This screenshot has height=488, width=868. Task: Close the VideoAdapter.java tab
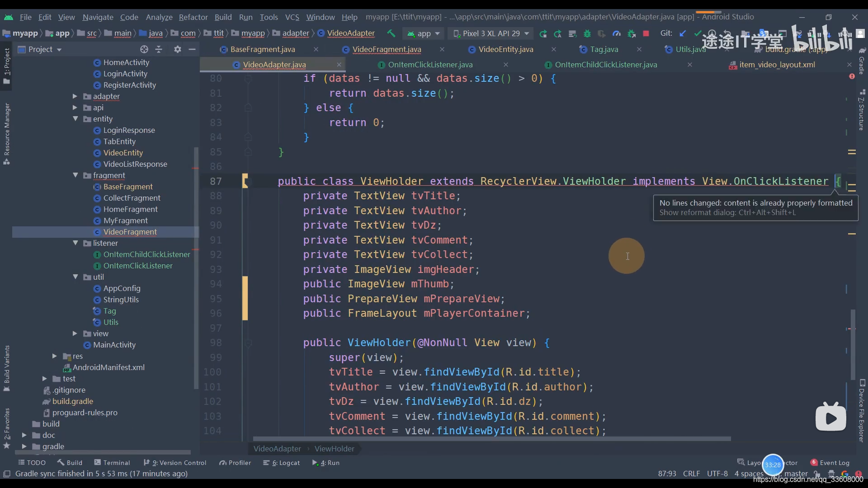pyautogui.click(x=339, y=65)
